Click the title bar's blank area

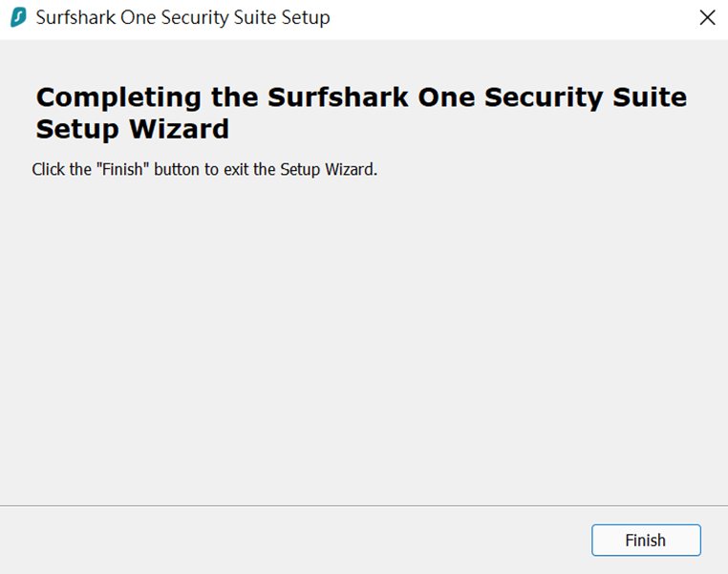click(511, 18)
